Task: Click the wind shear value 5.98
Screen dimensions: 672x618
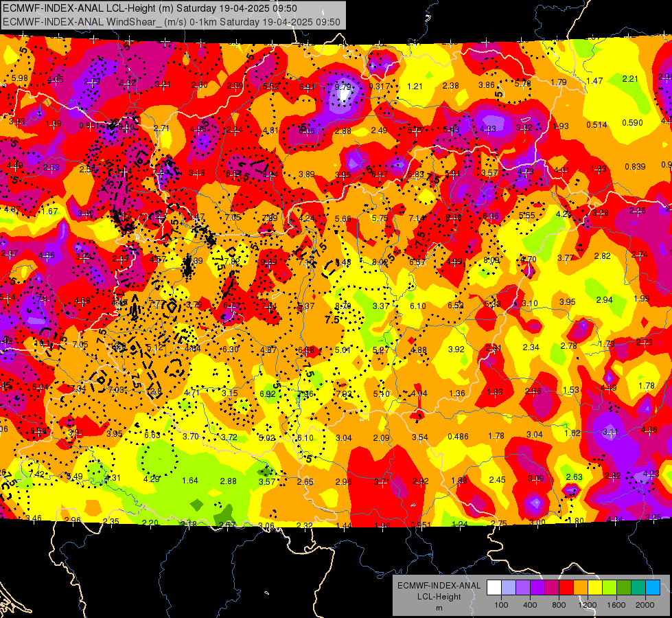Action: tap(20, 78)
